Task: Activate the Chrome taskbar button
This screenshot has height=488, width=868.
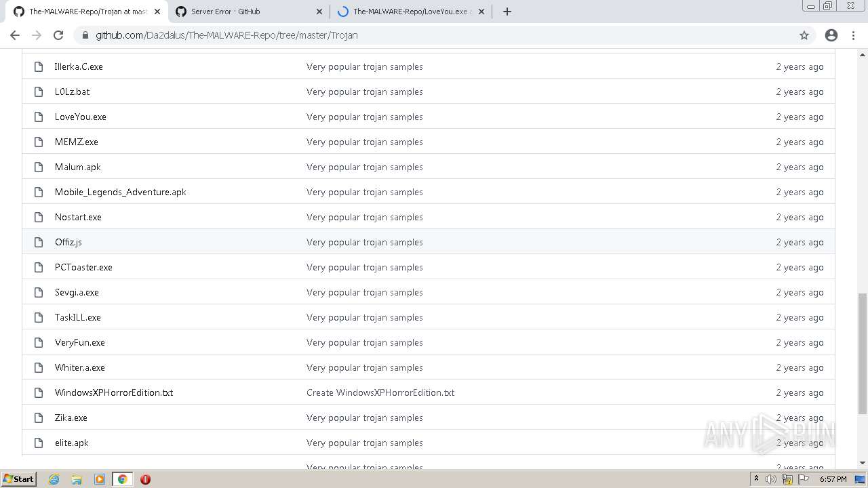Action: [x=122, y=479]
